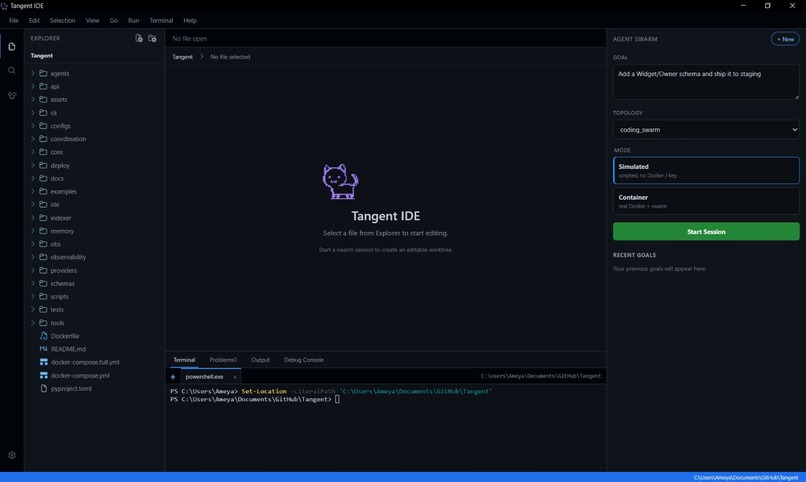Open settings gear at bottom of sidebar

(12, 455)
